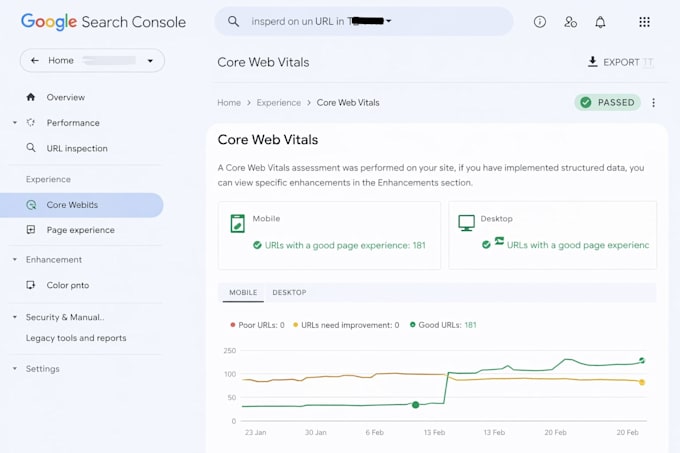Screen dimensions: 680x453
Task: Toggle the URLs need improvement legend series
Action: [x=346, y=325]
